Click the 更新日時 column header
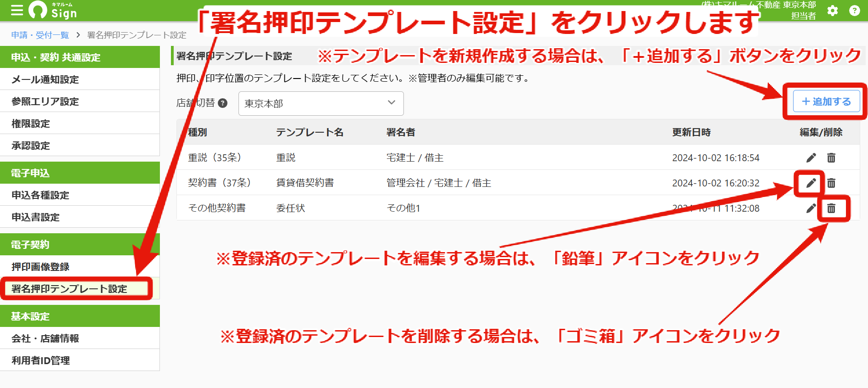Screen dimensions: 868x388 pyautogui.click(x=692, y=132)
